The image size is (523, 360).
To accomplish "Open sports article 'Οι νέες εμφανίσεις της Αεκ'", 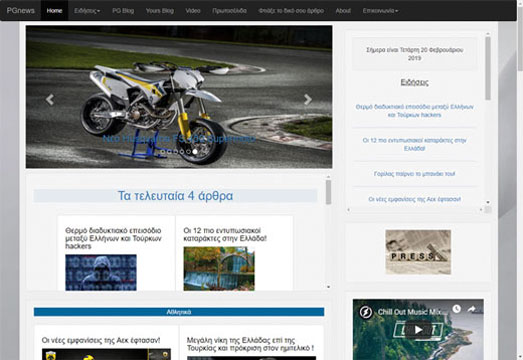I will [101, 340].
